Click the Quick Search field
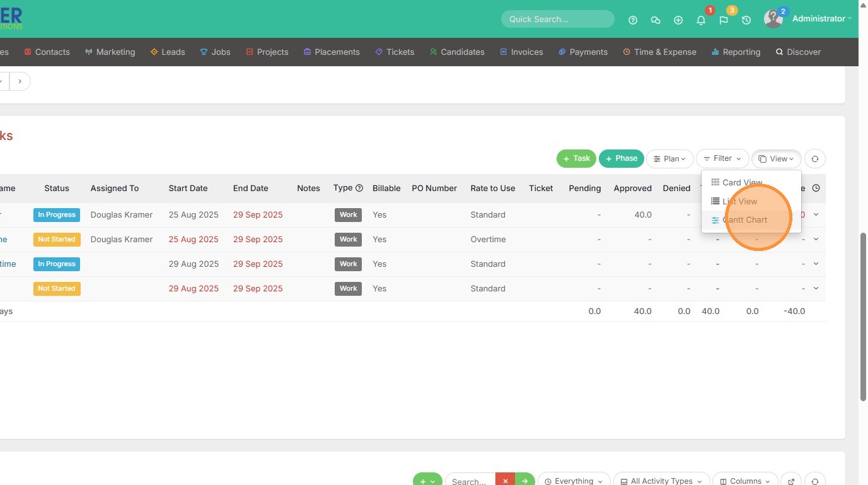Image resolution: width=868 pixels, height=485 pixels. (558, 19)
